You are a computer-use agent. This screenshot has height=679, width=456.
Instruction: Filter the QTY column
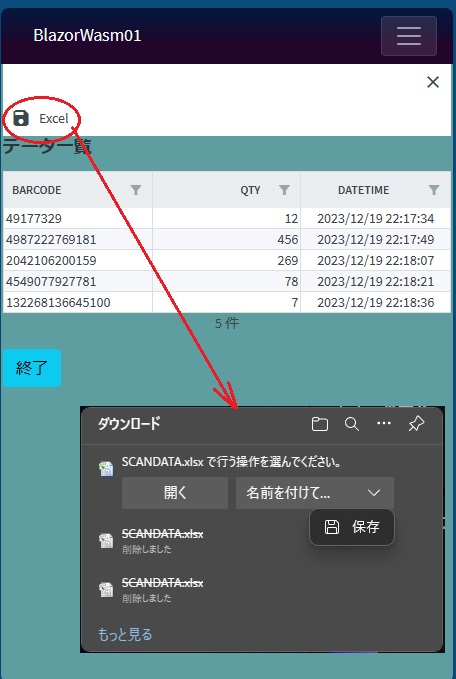pos(284,190)
